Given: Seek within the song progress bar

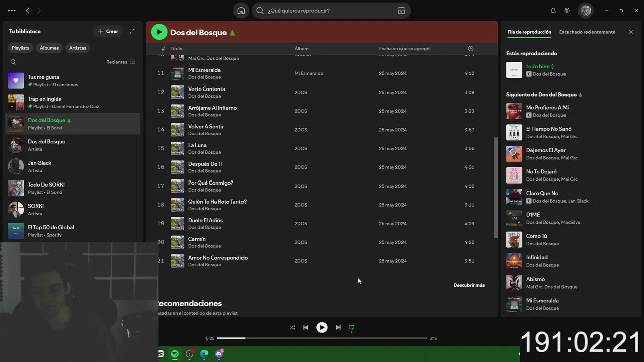Looking at the screenshot, I should [x=322, y=338].
